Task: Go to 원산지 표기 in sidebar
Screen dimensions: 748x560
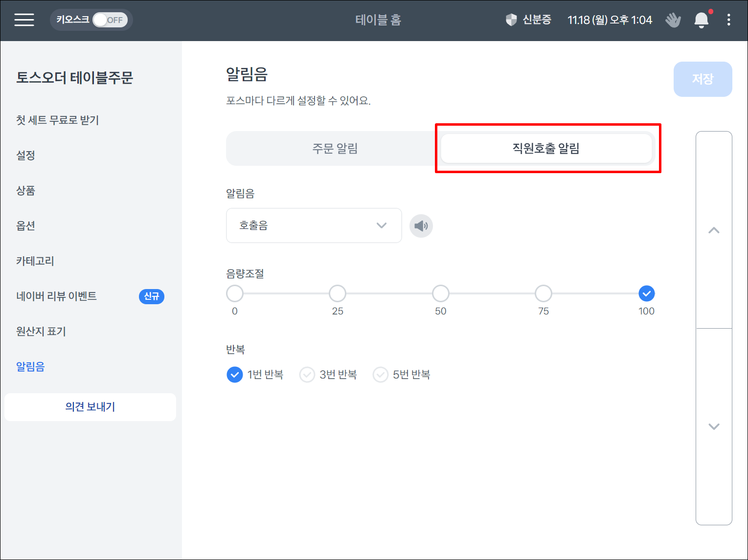Action: click(41, 332)
